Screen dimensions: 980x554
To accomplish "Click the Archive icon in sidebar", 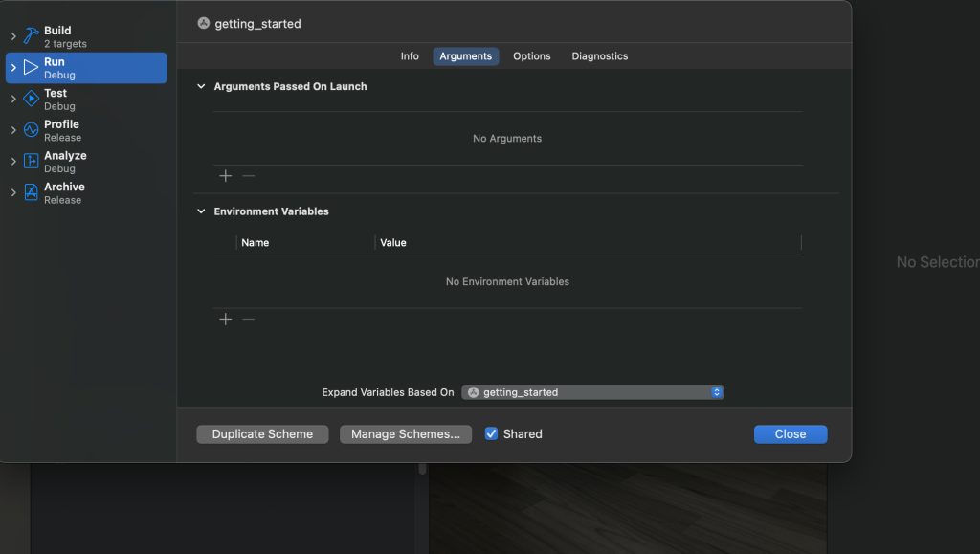I will 31,192.
